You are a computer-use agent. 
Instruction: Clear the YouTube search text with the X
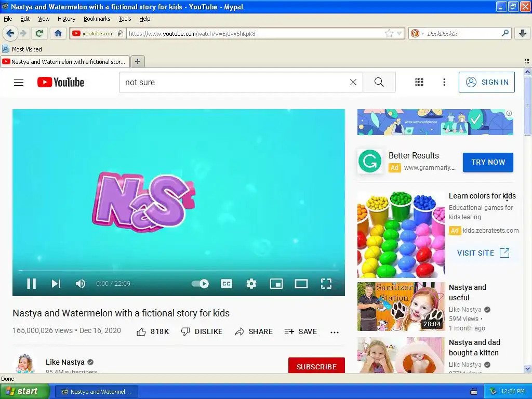tap(353, 82)
